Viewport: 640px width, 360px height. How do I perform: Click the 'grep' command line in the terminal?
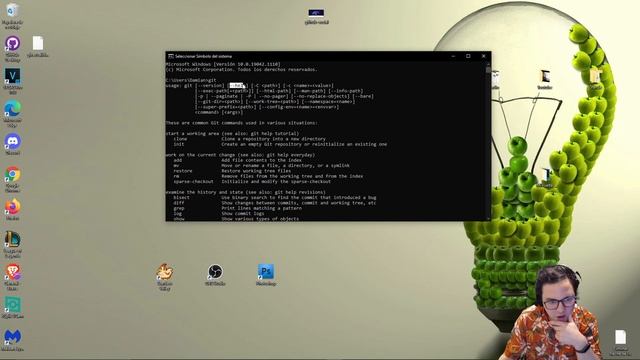tap(238, 208)
